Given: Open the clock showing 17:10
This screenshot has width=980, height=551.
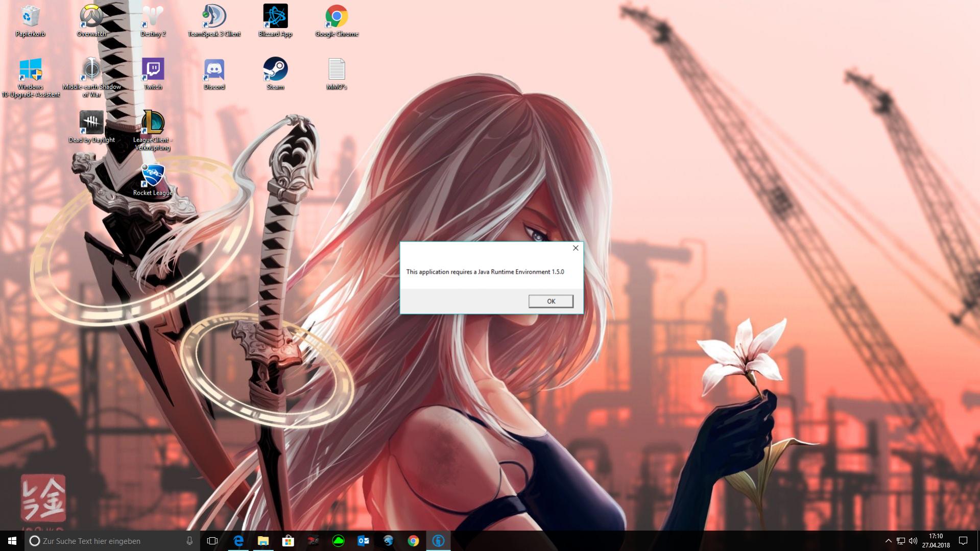Looking at the screenshot, I should [x=936, y=541].
